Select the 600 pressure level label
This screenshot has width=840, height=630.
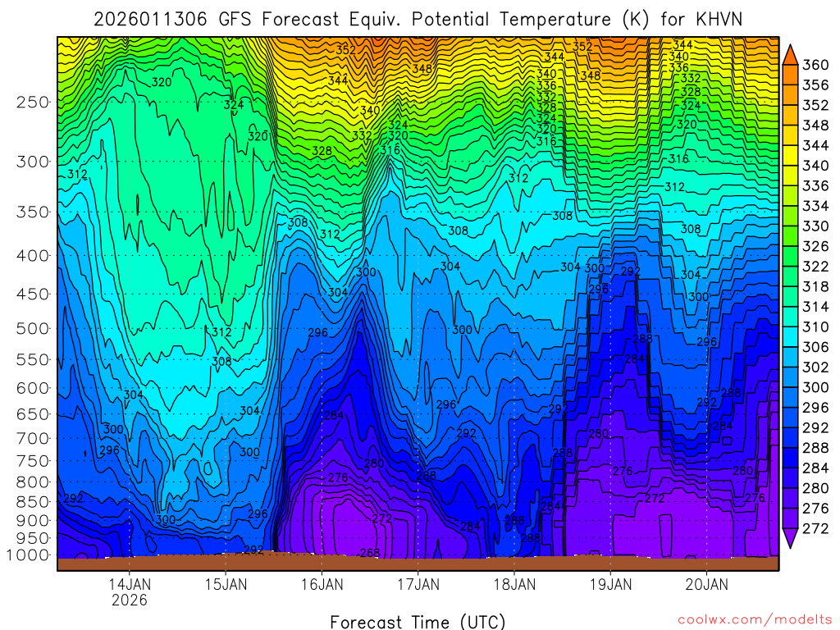coord(32,388)
